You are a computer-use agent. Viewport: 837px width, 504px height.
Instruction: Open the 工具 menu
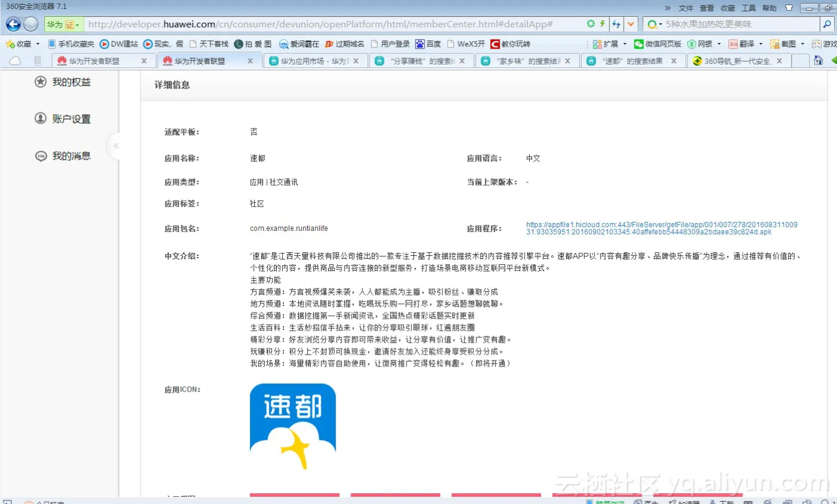(749, 8)
